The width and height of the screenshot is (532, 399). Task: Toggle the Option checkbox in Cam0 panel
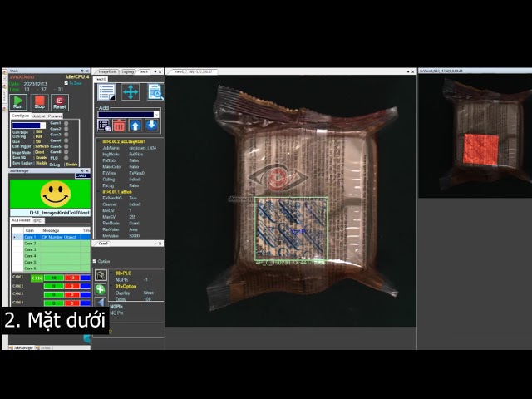pyautogui.click(x=95, y=261)
